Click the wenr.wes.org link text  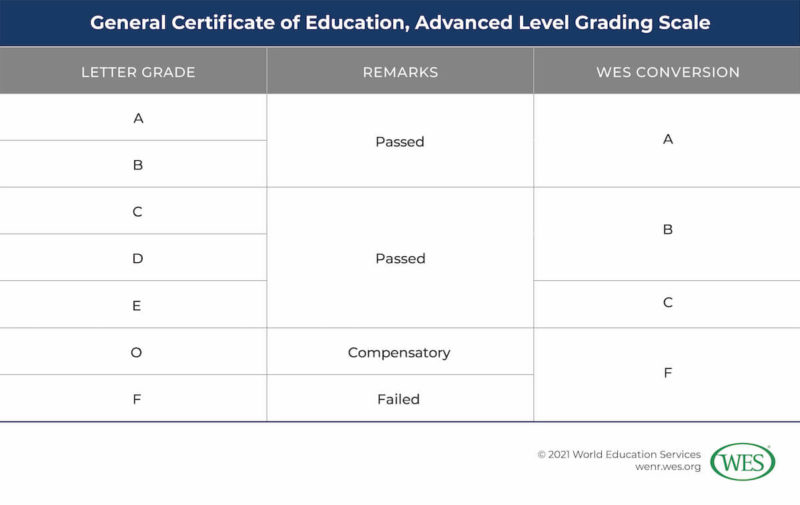[x=669, y=468]
